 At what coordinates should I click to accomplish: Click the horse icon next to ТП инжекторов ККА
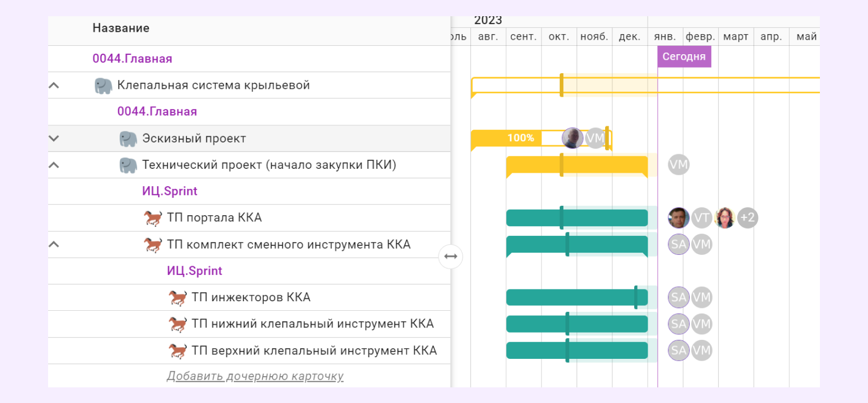[178, 297]
